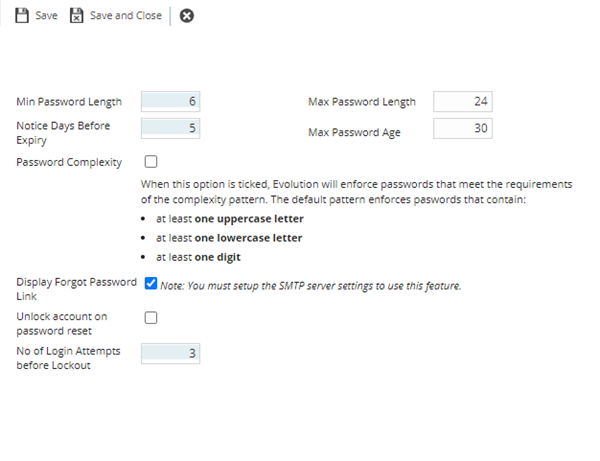
Task: Click the Password Complexity label
Action: 69,162
